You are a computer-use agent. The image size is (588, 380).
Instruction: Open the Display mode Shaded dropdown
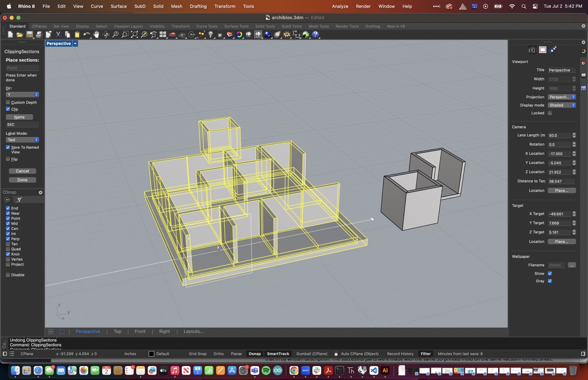coord(562,105)
